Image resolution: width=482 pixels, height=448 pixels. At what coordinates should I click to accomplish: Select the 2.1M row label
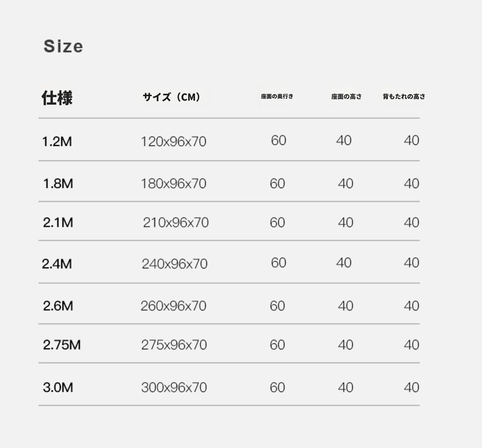(x=58, y=222)
